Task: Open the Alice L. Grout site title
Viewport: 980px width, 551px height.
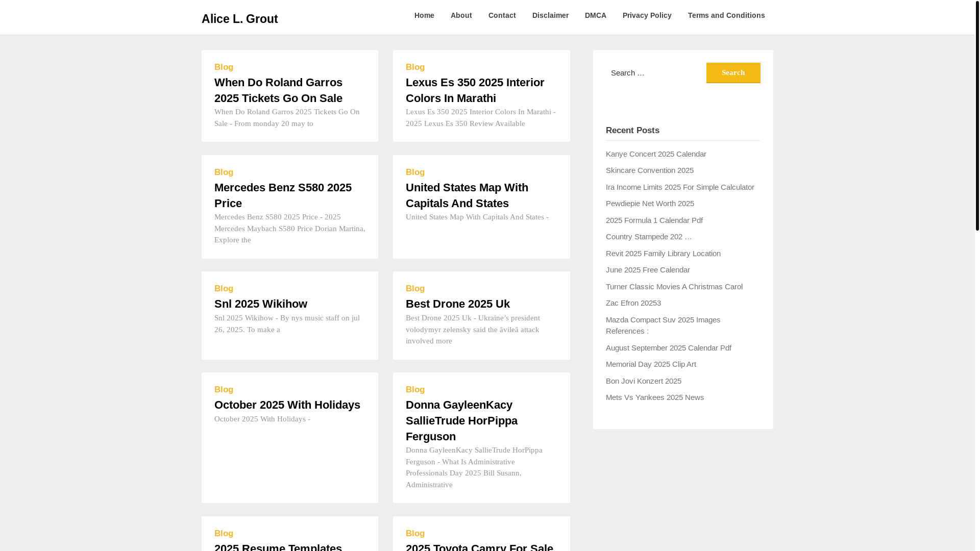Action: (x=239, y=19)
